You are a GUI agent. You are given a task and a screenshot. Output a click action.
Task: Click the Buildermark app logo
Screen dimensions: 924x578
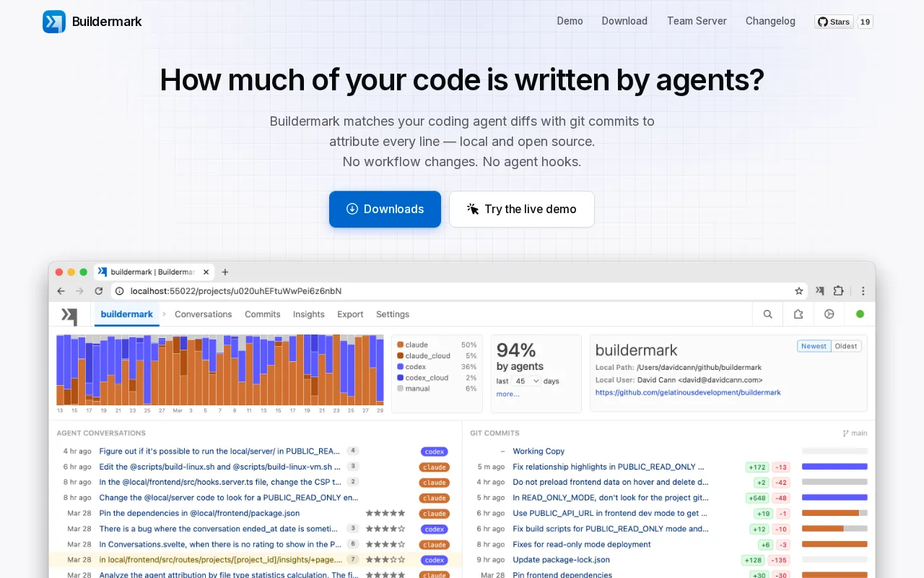(69, 316)
